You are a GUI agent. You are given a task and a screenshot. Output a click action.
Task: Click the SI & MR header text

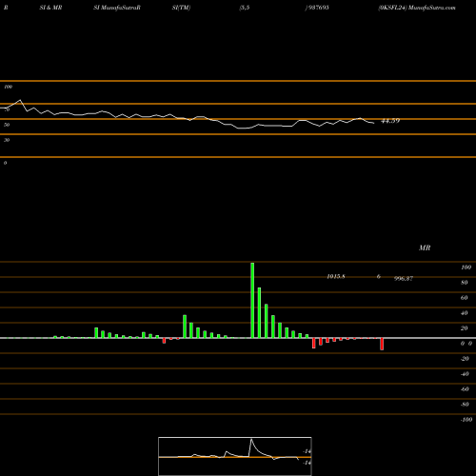50,8
